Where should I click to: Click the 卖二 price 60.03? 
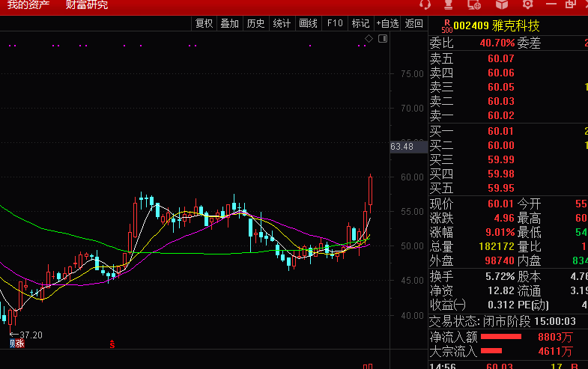pyautogui.click(x=501, y=101)
